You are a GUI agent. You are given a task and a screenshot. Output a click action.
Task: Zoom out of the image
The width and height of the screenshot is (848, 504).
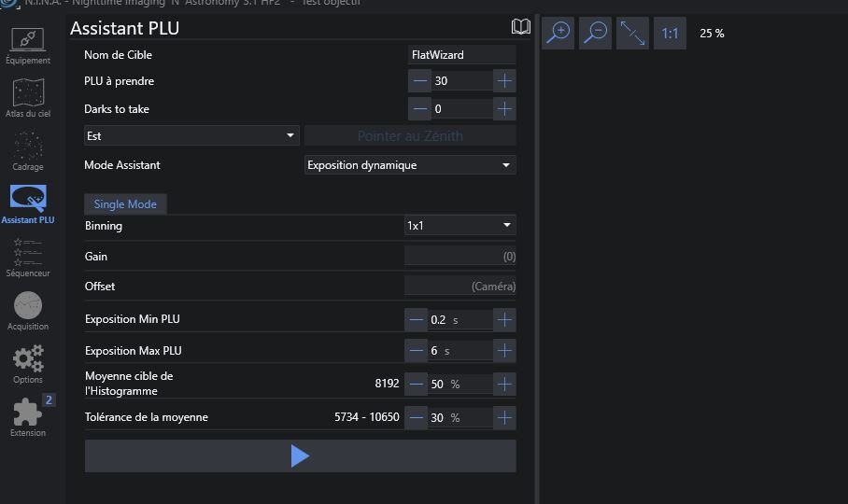click(595, 33)
